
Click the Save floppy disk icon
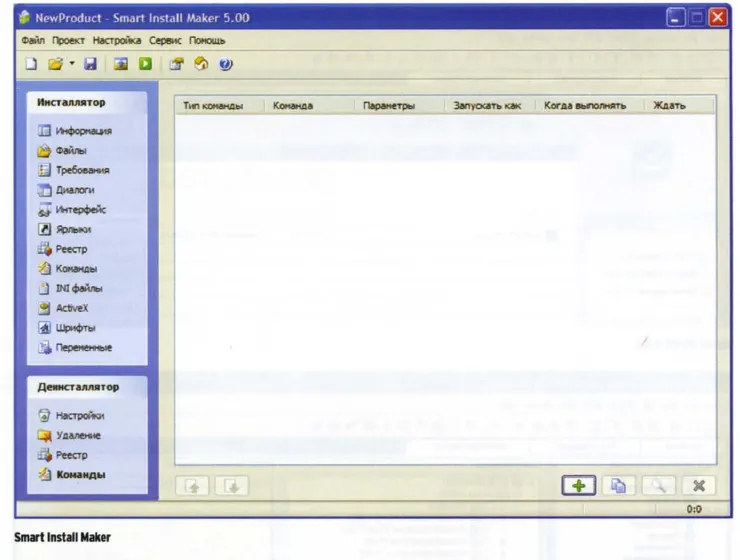click(90, 64)
